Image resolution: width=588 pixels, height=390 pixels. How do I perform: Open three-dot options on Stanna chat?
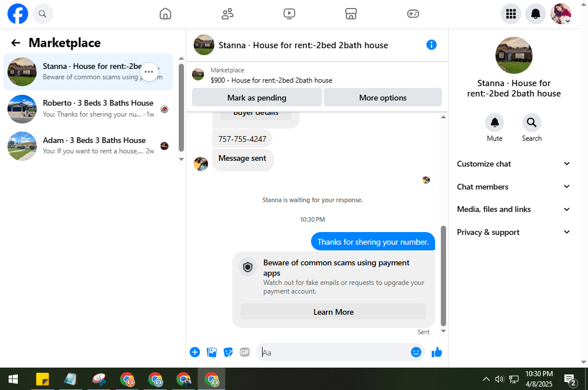click(x=149, y=72)
